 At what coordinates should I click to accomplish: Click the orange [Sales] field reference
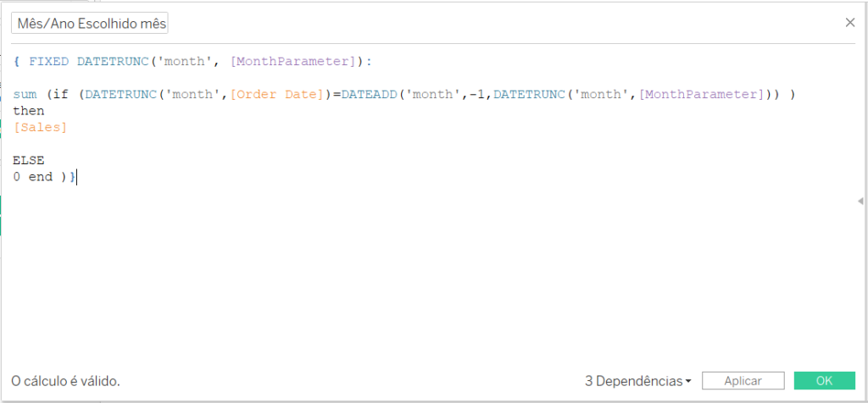click(x=40, y=128)
